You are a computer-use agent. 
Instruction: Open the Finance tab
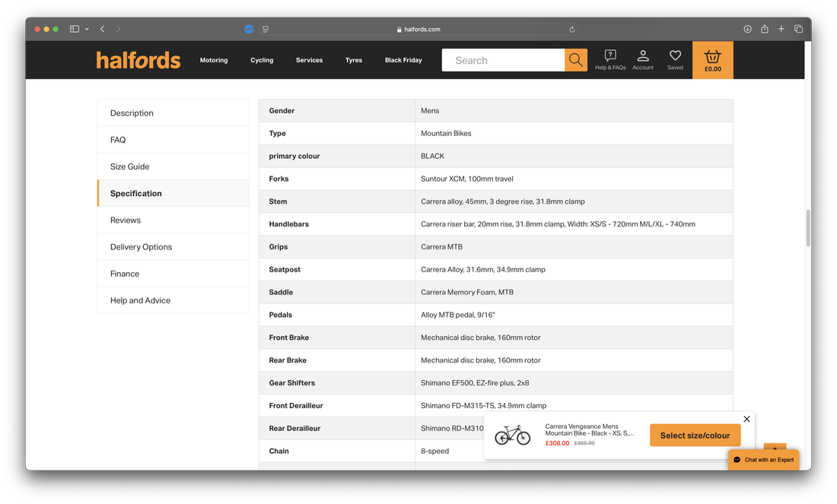tap(173, 274)
